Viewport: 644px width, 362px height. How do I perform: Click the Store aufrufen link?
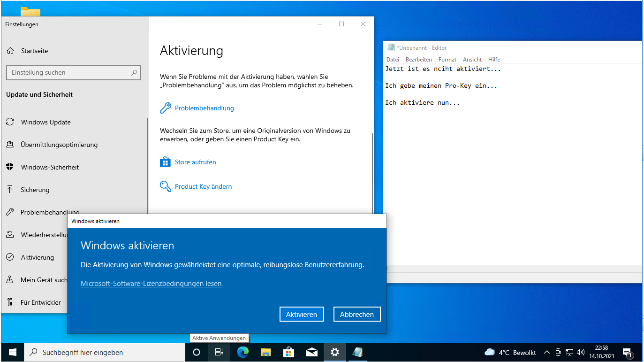(195, 162)
